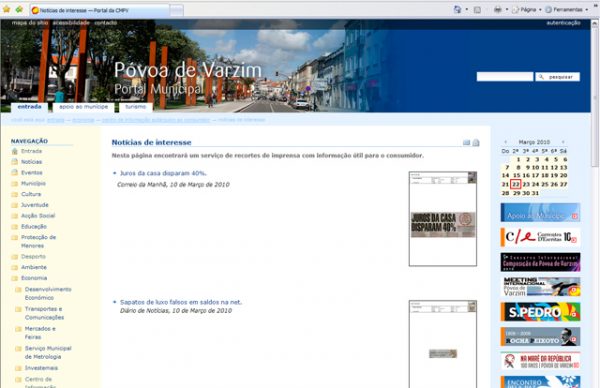Select day 10 in the calendar

pyautogui.click(x=535, y=168)
